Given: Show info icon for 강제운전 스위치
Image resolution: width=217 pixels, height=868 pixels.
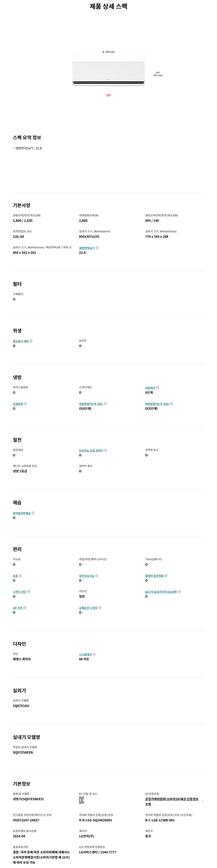Looking at the screenshot, I should coord(100,608).
